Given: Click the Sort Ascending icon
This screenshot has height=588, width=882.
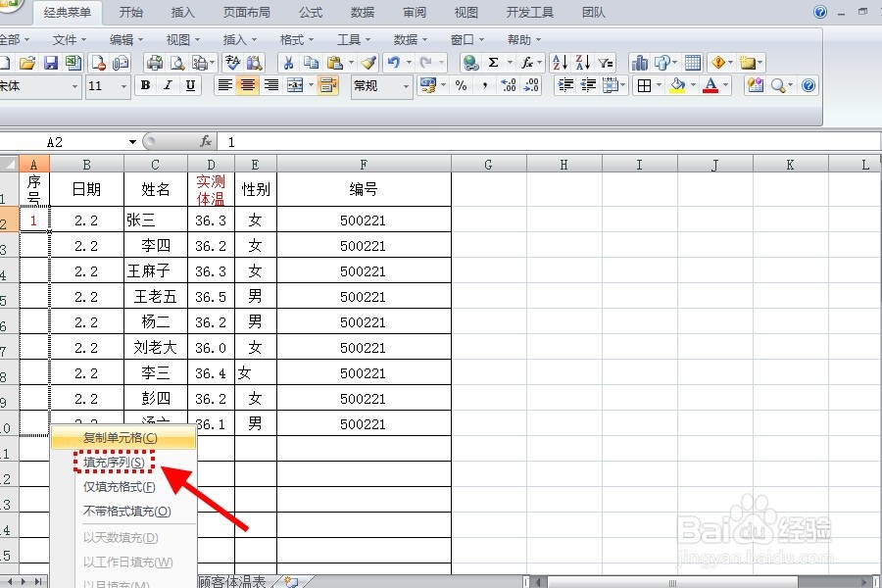Looking at the screenshot, I should pyautogui.click(x=561, y=62).
